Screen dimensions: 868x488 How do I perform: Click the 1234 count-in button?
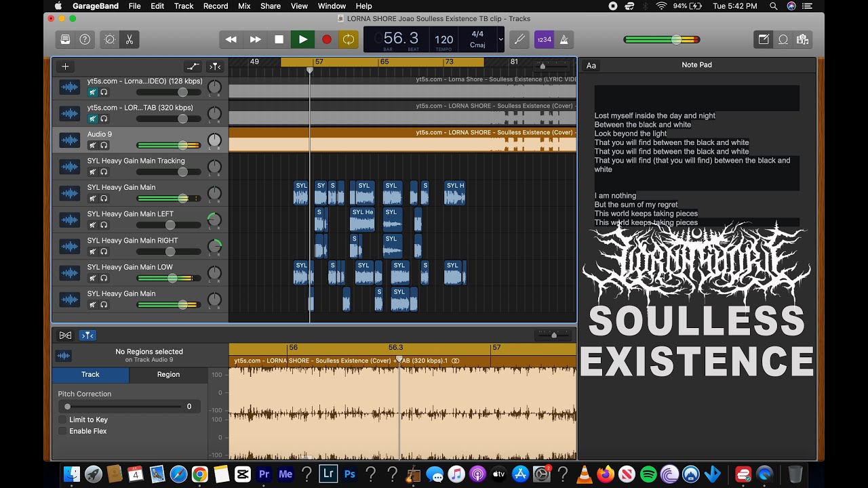(x=545, y=39)
